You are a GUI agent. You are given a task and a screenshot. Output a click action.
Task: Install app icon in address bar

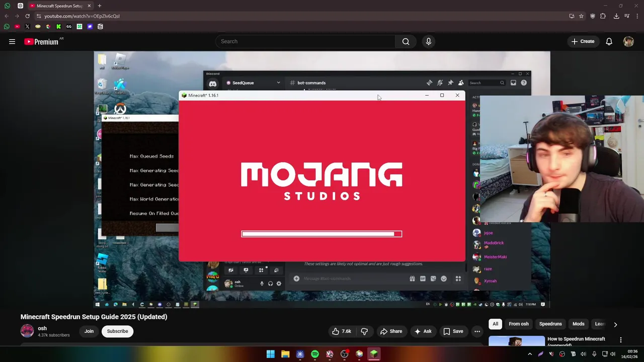coord(572,16)
